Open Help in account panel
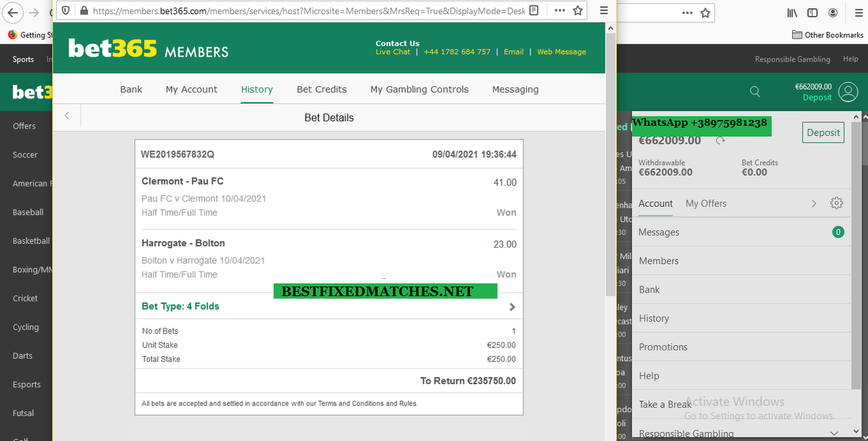 741,376
